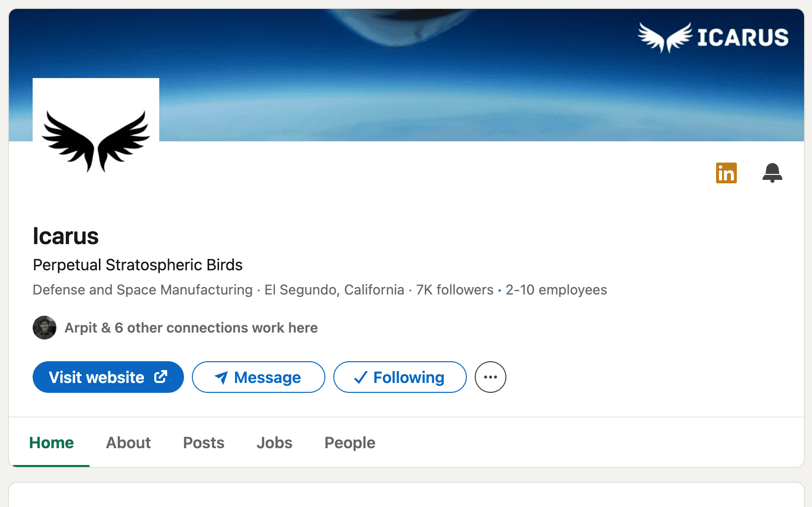
Task: View the Jobs tab
Action: 274,443
